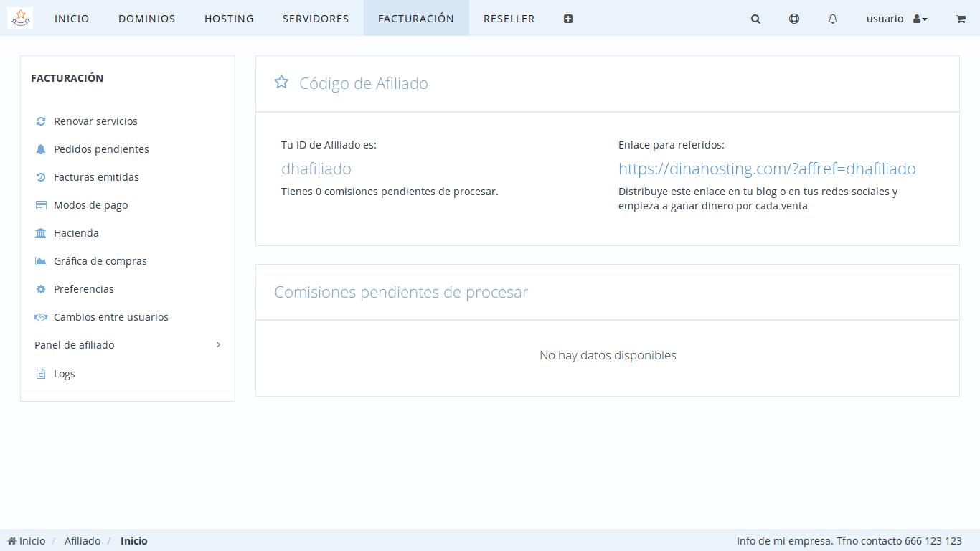
Task: Click the plus icon in navigation bar
Action: pyautogui.click(x=568, y=19)
